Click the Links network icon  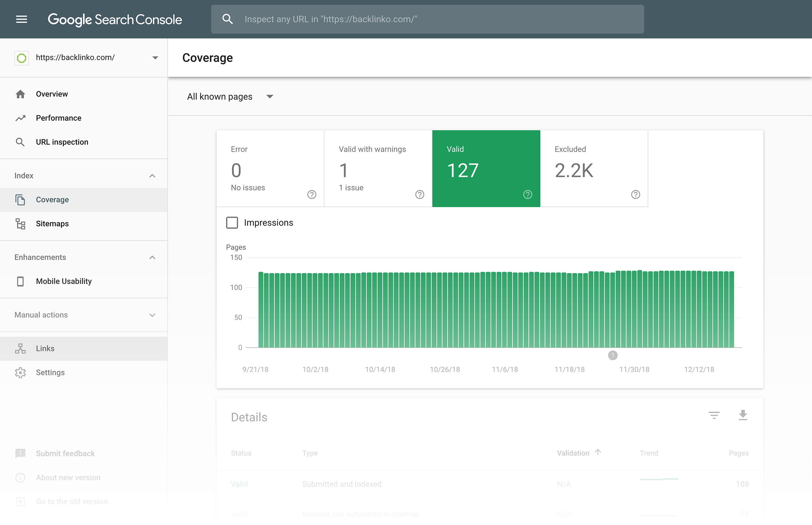coord(20,349)
